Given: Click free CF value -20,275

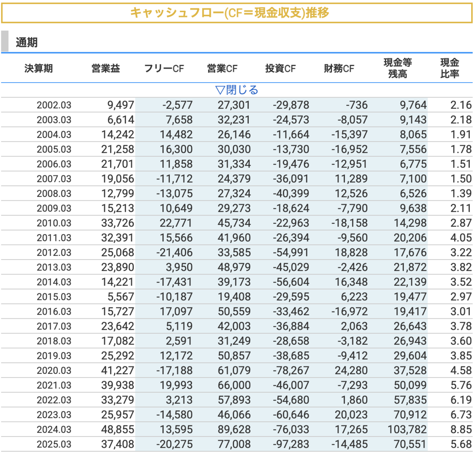Looking at the screenshot, I should tap(175, 444).
